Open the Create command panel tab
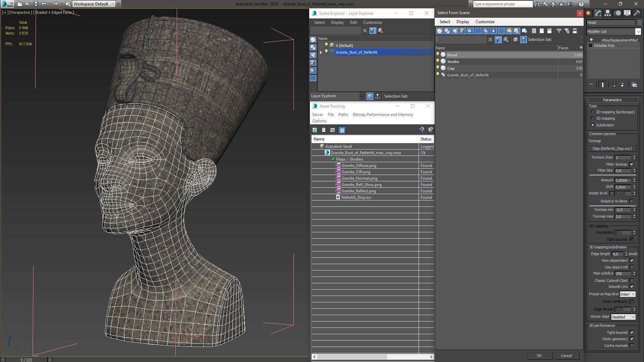 [x=588, y=13]
